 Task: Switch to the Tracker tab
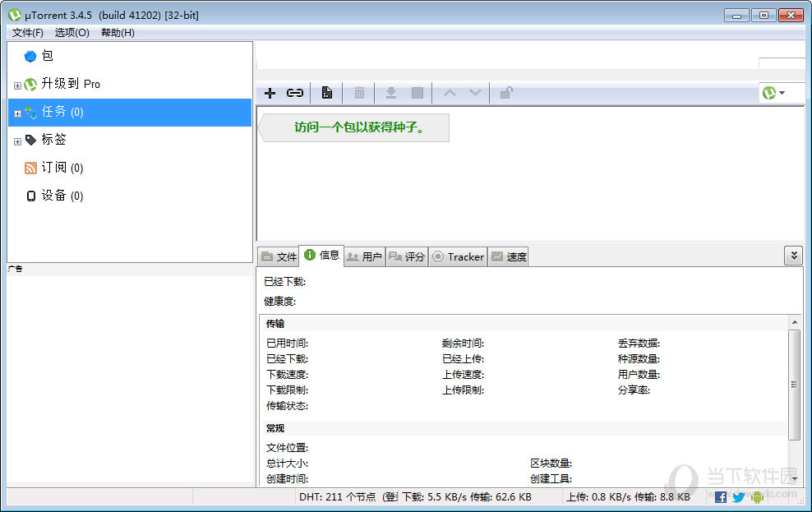coord(458,256)
